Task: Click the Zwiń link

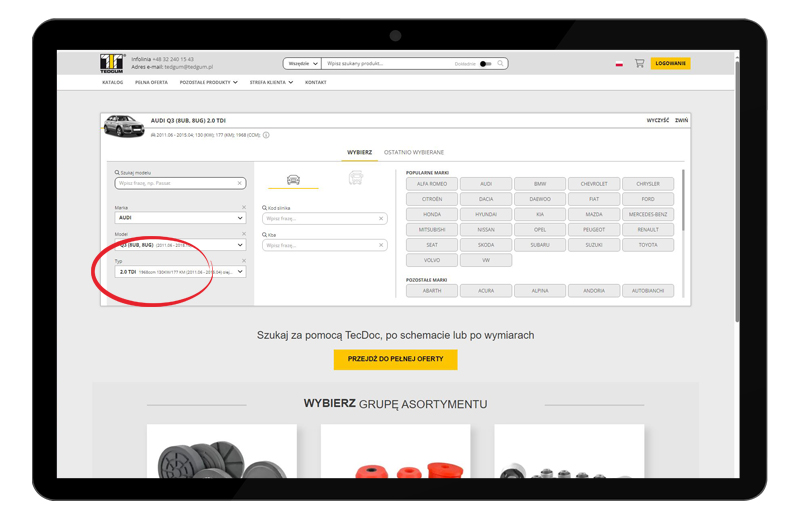Action: pyautogui.click(x=682, y=120)
